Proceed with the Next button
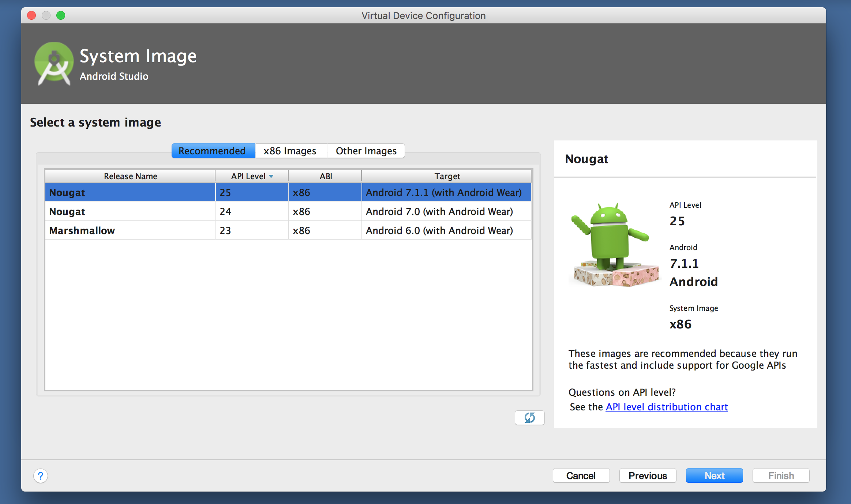851x504 pixels. [714, 475]
